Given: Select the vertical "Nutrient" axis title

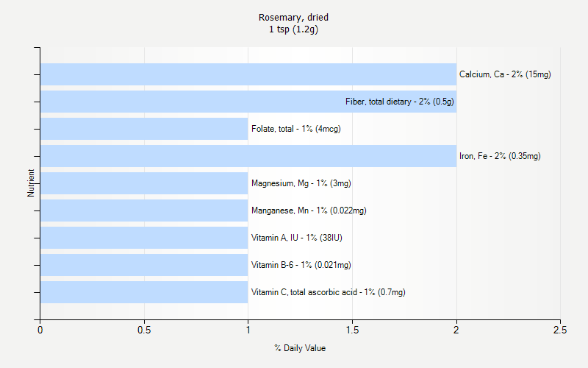Looking at the screenshot, I should 31,183.
